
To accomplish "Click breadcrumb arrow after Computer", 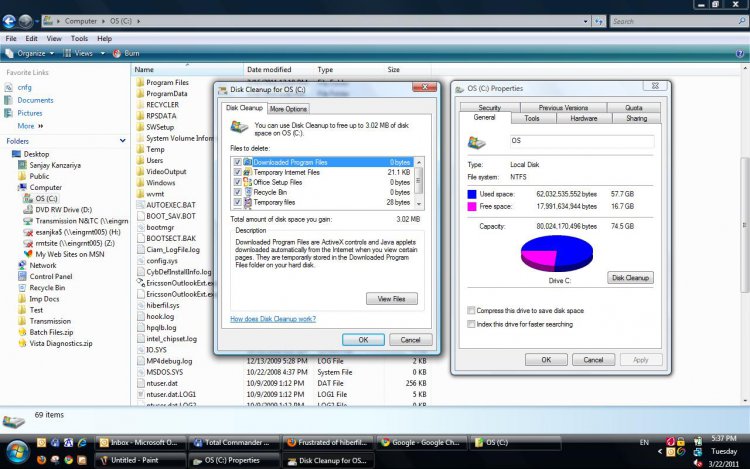I will tap(102, 21).
